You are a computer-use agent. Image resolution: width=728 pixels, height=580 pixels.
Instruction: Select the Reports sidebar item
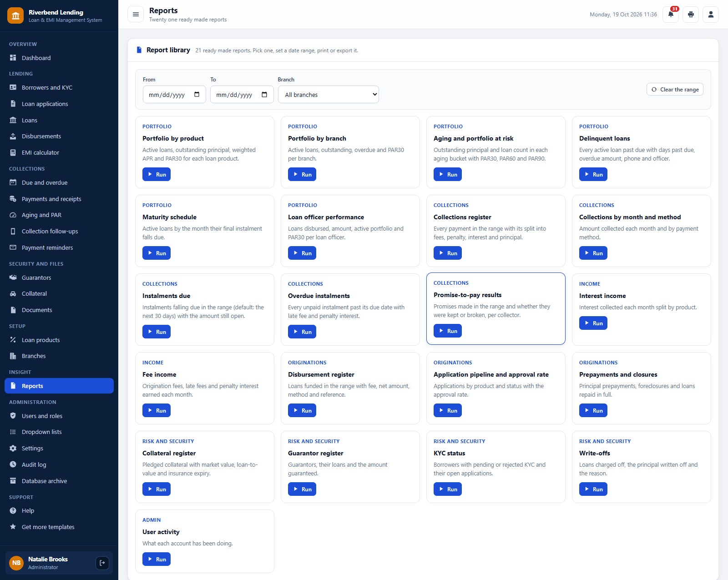pos(59,386)
